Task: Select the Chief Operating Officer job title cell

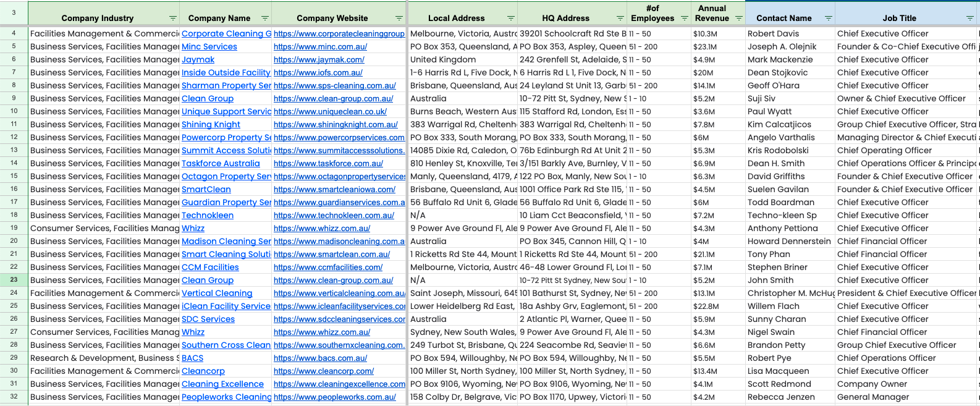Action: (x=907, y=151)
